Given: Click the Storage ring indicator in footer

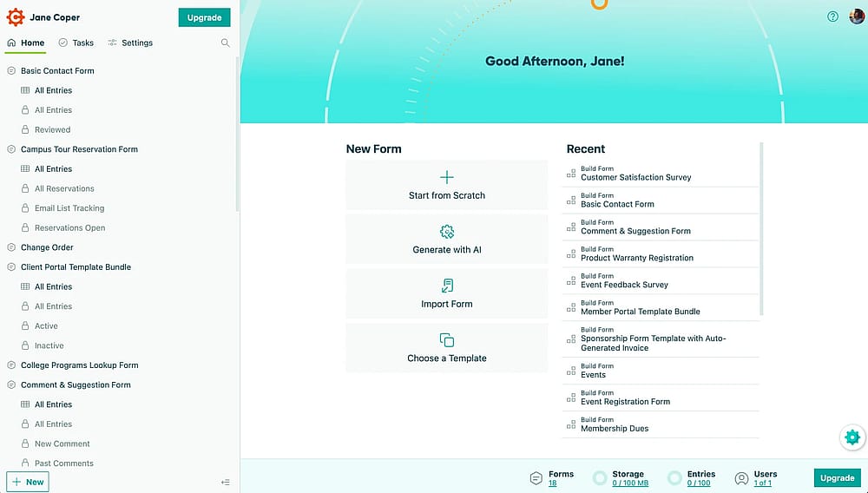Looking at the screenshot, I should pos(600,478).
